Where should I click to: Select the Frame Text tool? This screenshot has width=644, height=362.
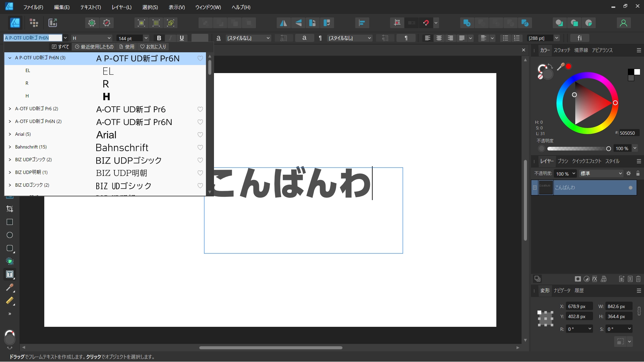pyautogui.click(x=10, y=274)
